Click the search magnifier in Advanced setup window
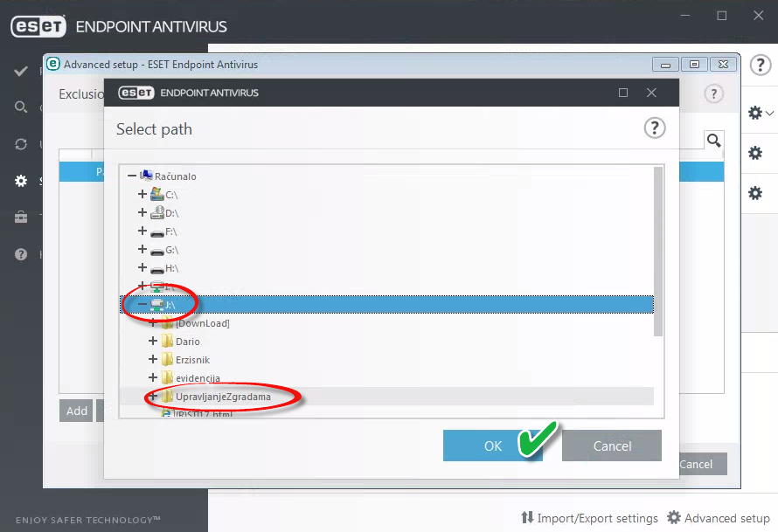 point(714,141)
